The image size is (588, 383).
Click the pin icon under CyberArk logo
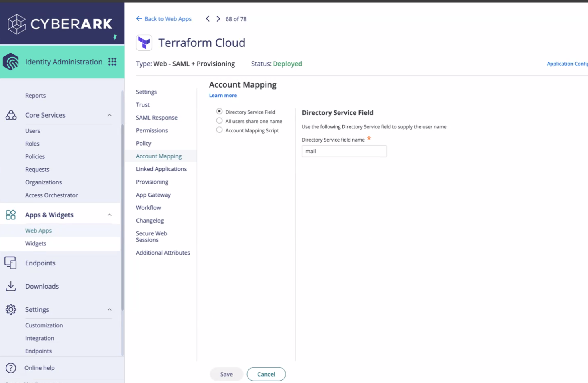115,38
